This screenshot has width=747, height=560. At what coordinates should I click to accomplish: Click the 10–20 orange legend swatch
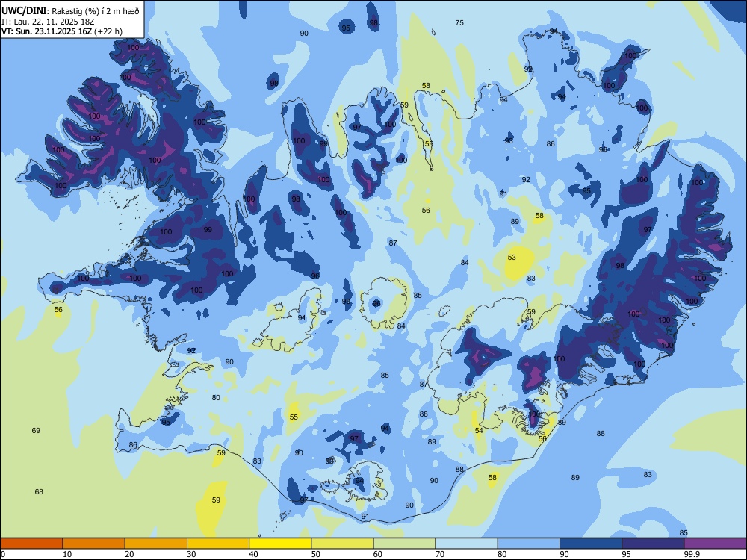(94, 544)
